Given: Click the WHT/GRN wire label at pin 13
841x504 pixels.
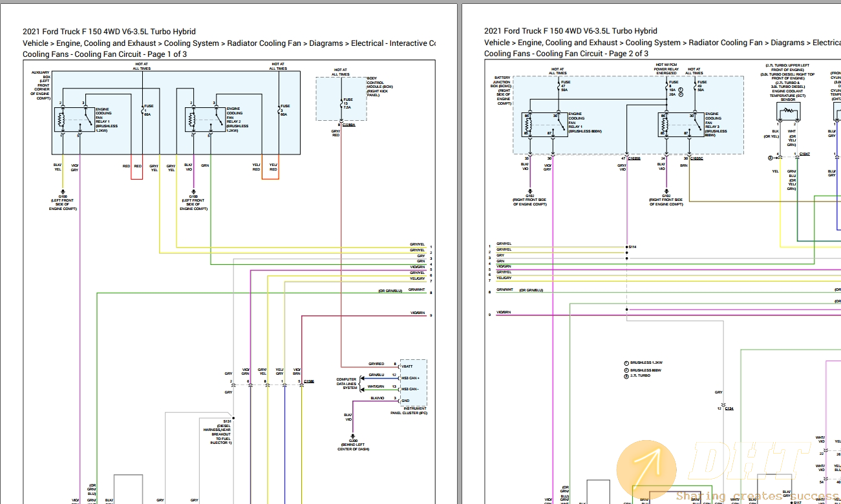Looking at the screenshot, I should point(376,386).
